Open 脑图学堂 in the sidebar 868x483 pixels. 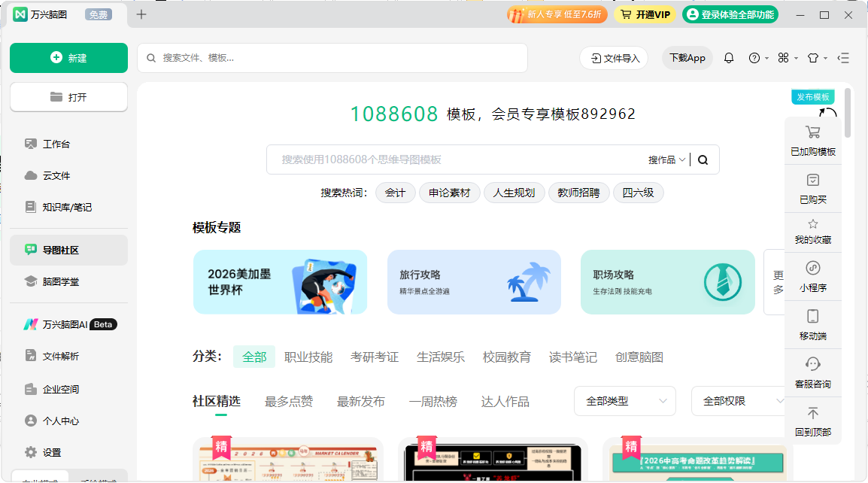(x=68, y=282)
